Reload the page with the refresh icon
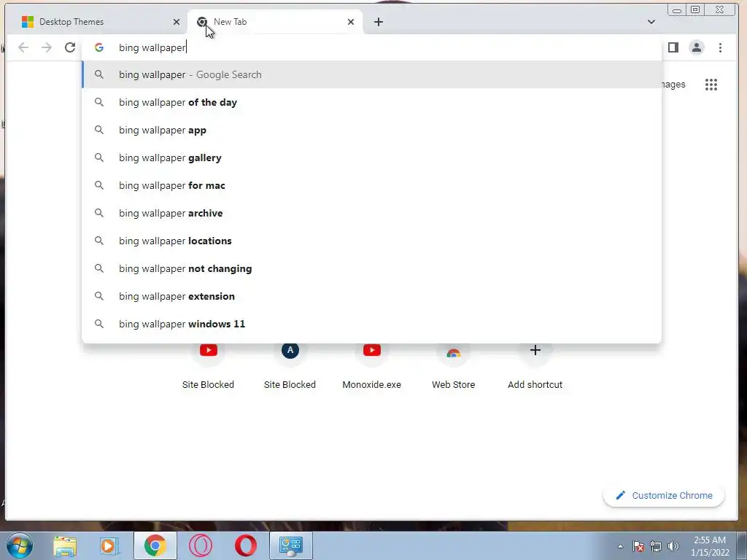747x560 pixels. point(70,47)
